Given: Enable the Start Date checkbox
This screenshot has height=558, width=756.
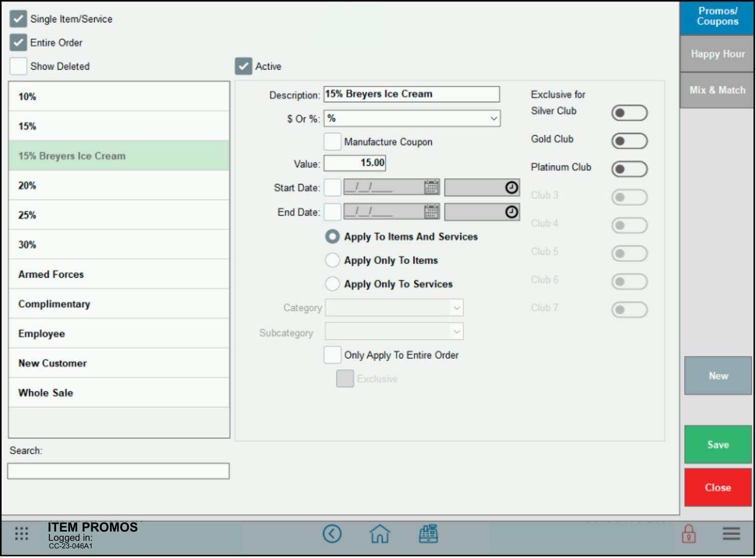Looking at the screenshot, I should click(x=333, y=187).
